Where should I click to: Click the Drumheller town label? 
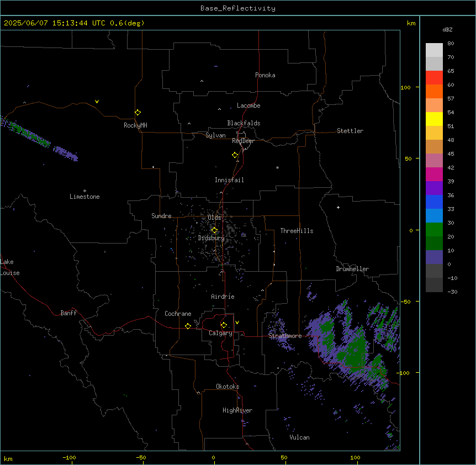click(x=352, y=269)
